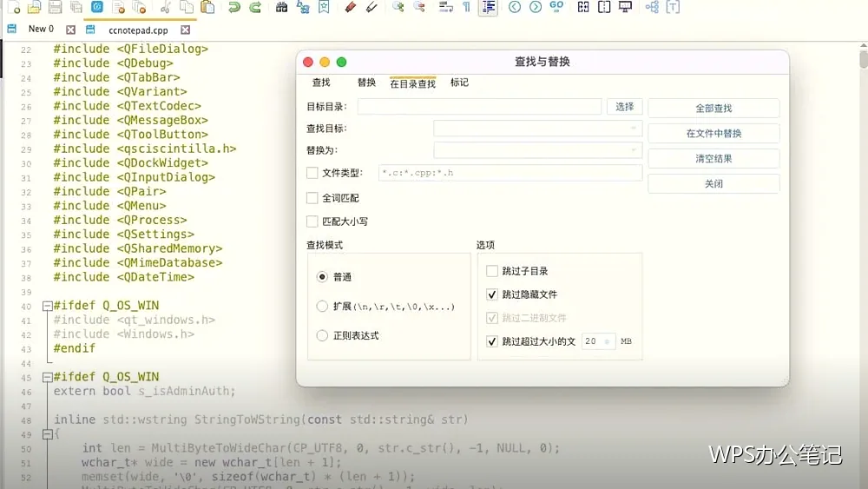Screen dimensions: 868x489
Task: Click the #endif line
Action: 74,348
